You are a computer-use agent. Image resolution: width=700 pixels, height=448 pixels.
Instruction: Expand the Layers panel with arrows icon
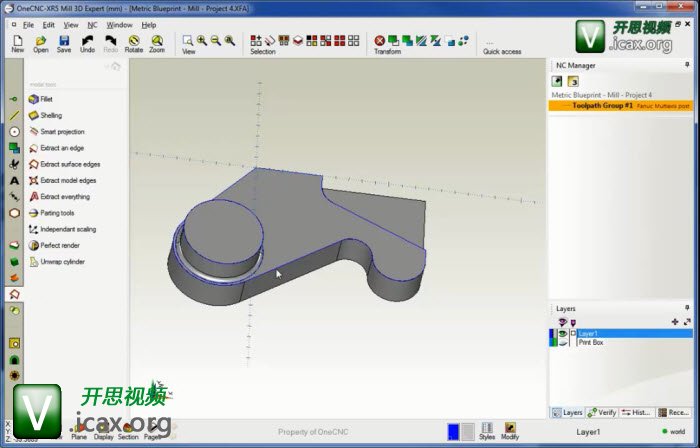coord(687,321)
